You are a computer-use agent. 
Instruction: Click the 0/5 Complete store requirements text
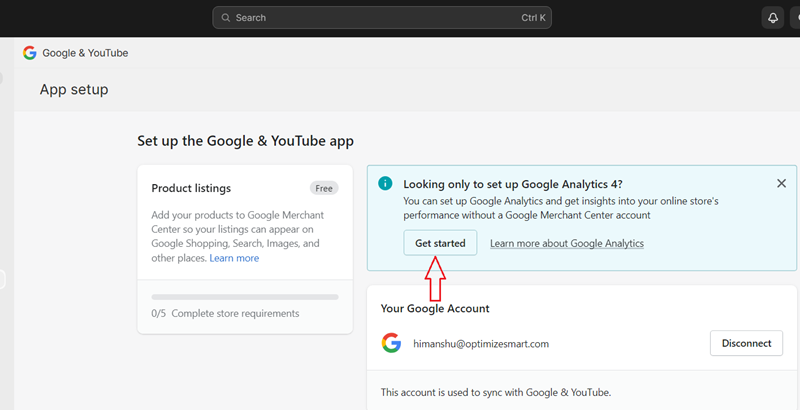[226, 313]
